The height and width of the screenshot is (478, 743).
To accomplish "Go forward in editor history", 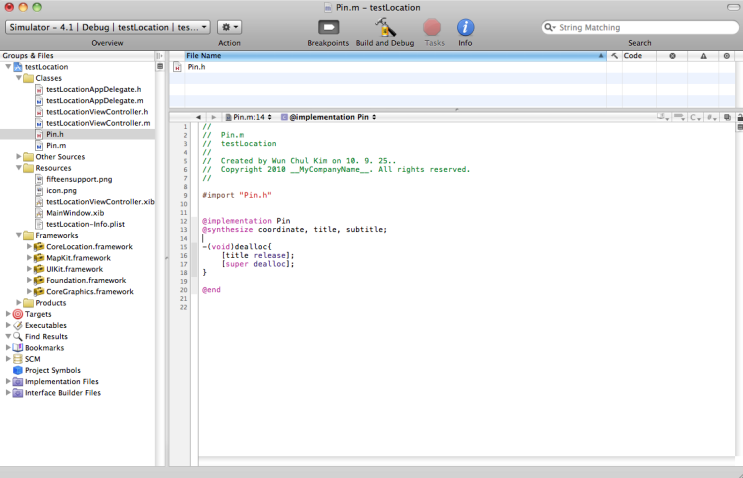I will tap(213, 117).
